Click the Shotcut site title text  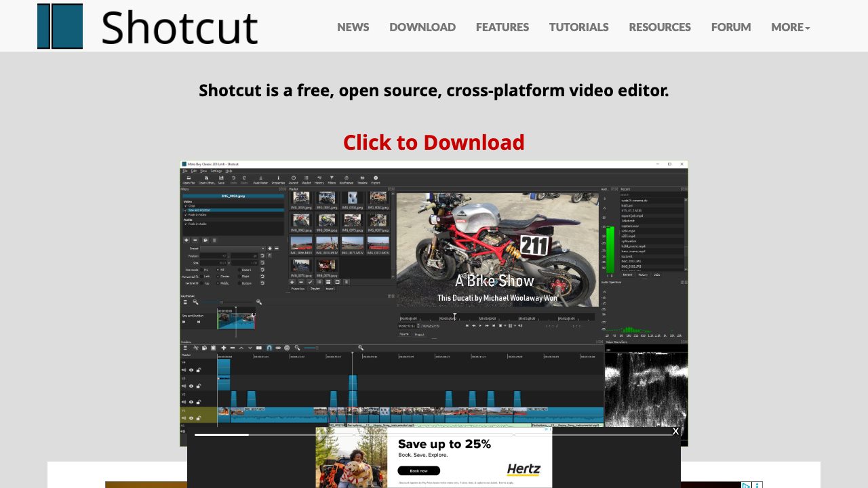click(180, 27)
